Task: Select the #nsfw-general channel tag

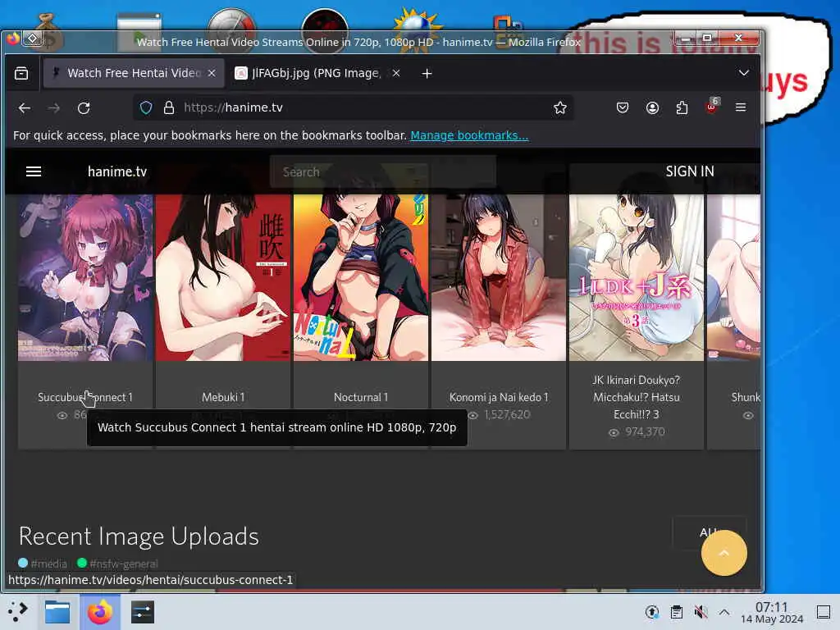Action: point(118,564)
